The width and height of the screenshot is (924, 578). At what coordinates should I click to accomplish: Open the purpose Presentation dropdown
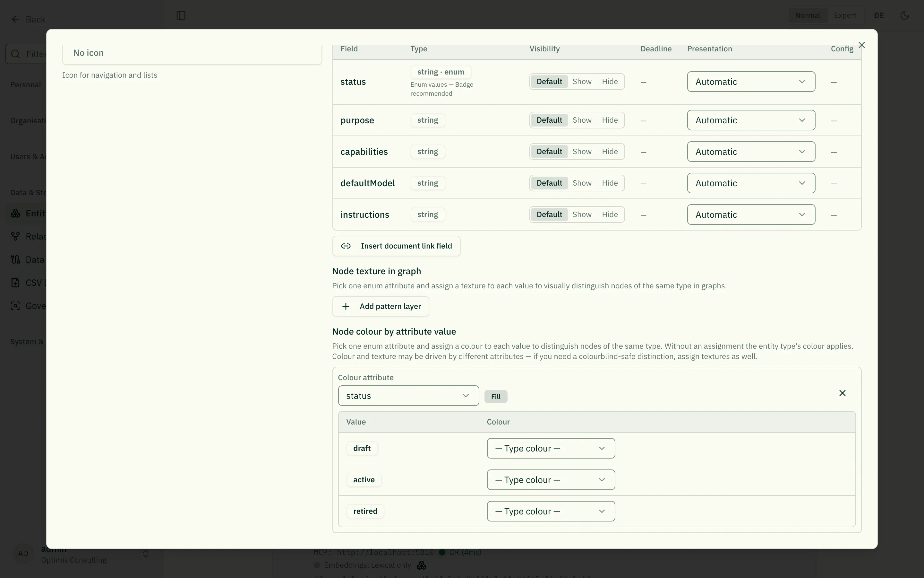tap(751, 120)
